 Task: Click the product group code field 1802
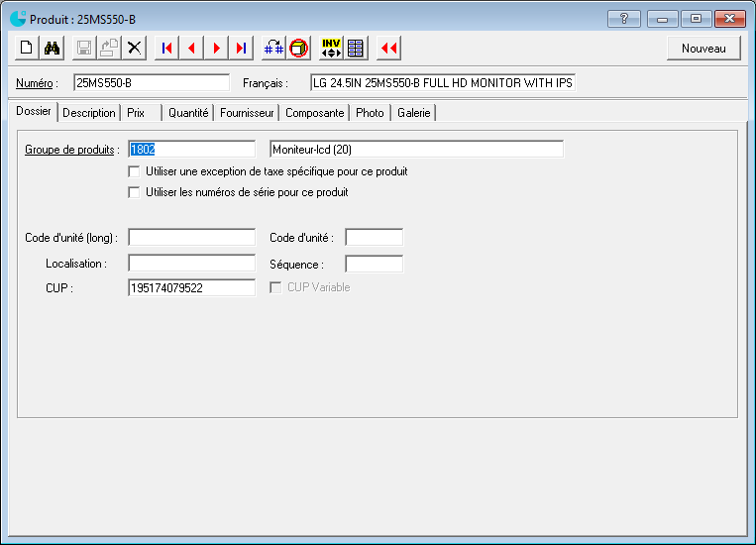click(192, 149)
